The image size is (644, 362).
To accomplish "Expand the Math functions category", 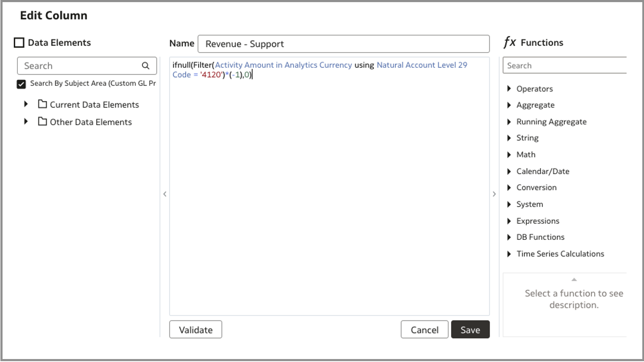I will pos(509,154).
